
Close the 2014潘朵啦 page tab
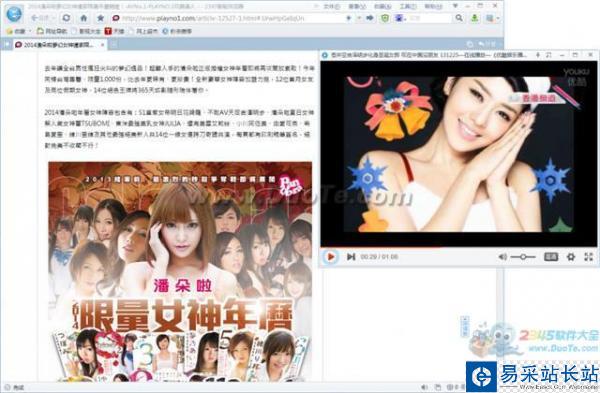102,45
